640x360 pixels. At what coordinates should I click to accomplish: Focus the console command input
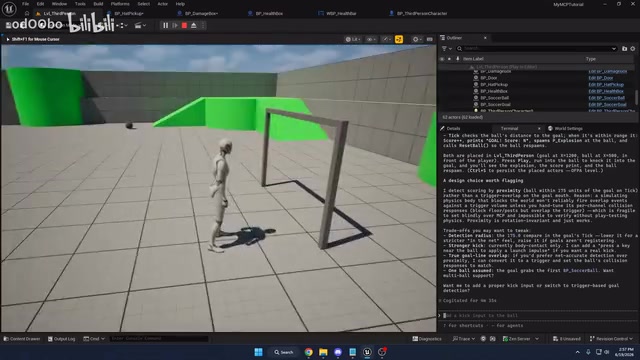[x=158, y=339]
